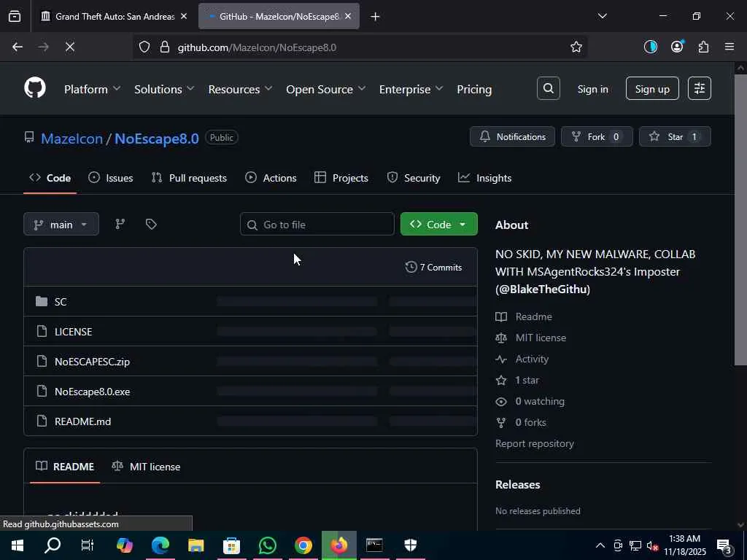
Task: Click the address bar URL
Action: tap(258, 47)
